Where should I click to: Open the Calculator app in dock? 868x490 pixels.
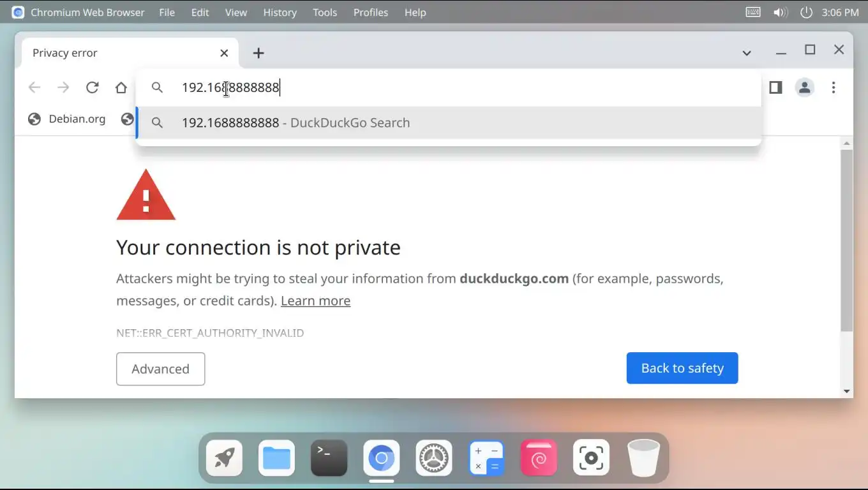[x=486, y=458]
